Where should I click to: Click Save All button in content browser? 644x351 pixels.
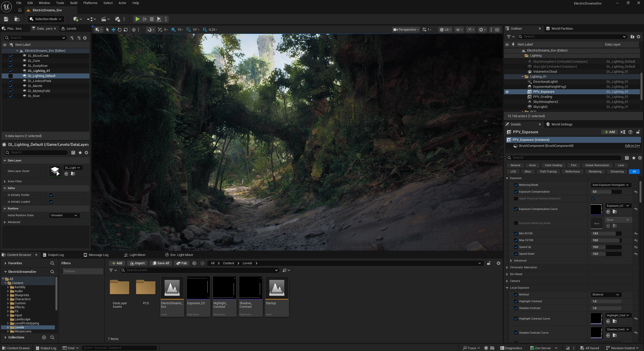click(161, 263)
